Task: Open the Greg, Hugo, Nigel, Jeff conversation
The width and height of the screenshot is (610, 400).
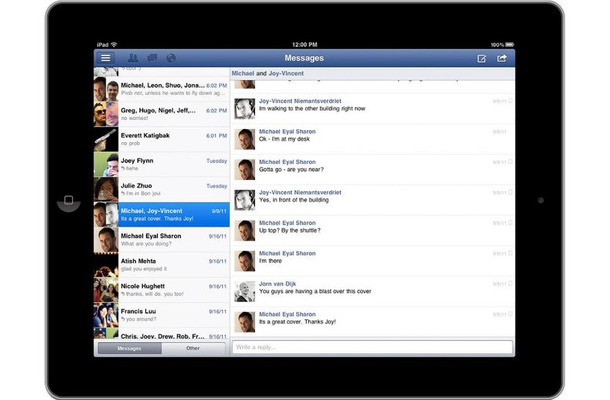Action: 162,114
